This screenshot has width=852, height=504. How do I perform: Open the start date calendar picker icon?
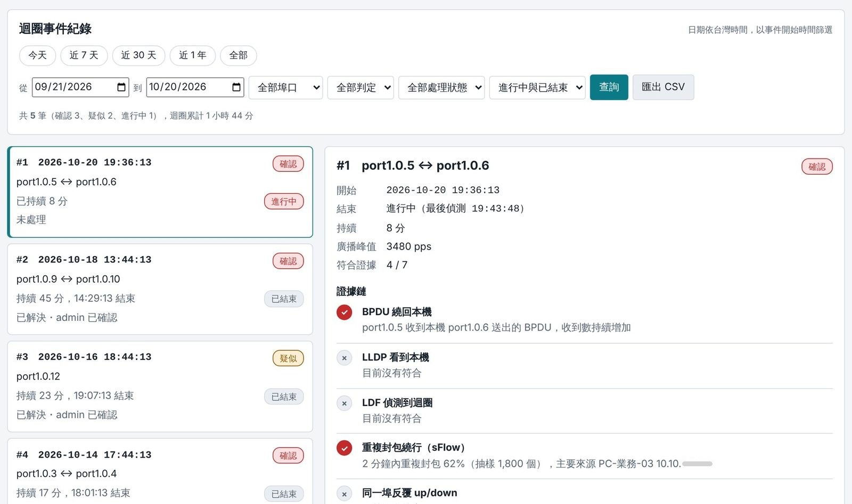coord(121,87)
